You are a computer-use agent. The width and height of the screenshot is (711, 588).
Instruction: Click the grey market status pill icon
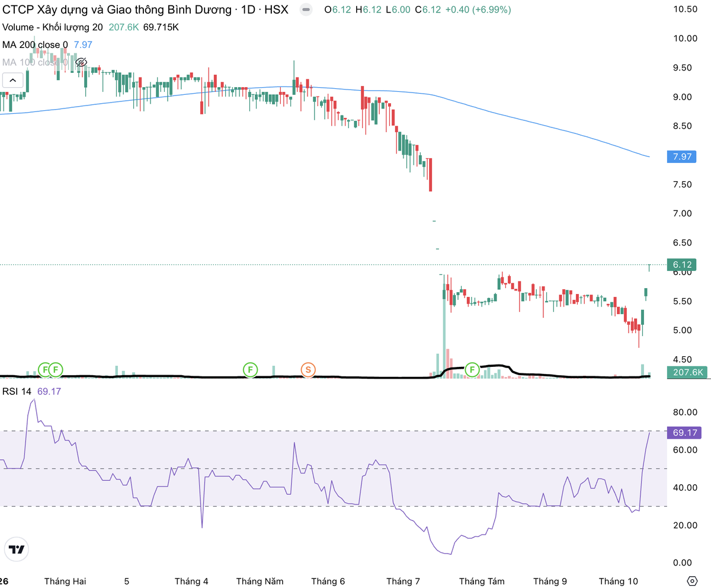305,10
